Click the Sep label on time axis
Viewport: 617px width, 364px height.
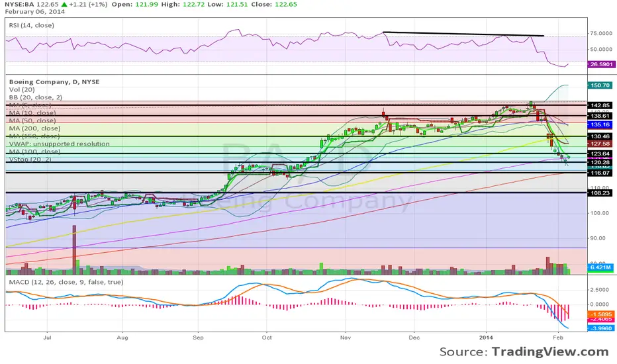click(198, 338)
